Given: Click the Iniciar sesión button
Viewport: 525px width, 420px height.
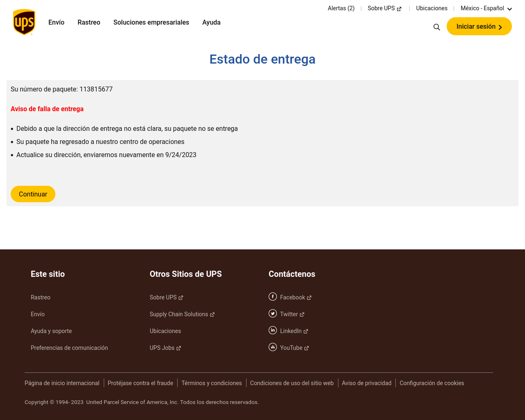Looking at the screenshot, I should coord(479,26).
